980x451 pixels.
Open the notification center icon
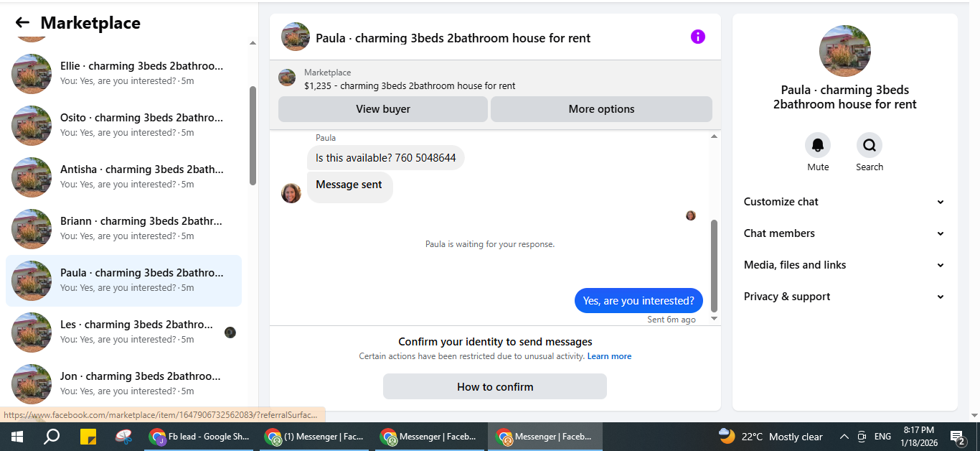click(x=957, y=436)
